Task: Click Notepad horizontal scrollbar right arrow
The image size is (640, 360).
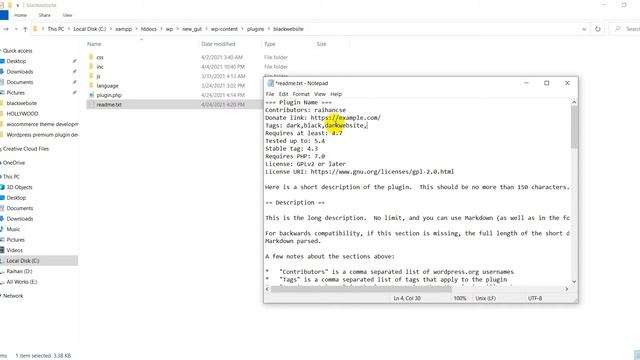Action: coord(567,289)
